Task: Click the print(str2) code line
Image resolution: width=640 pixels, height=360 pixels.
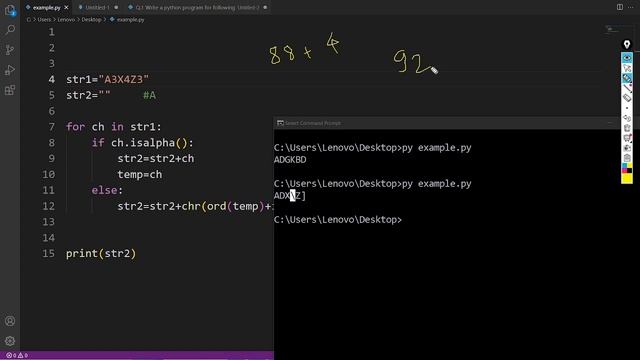Action: click(x=101, y=253)
